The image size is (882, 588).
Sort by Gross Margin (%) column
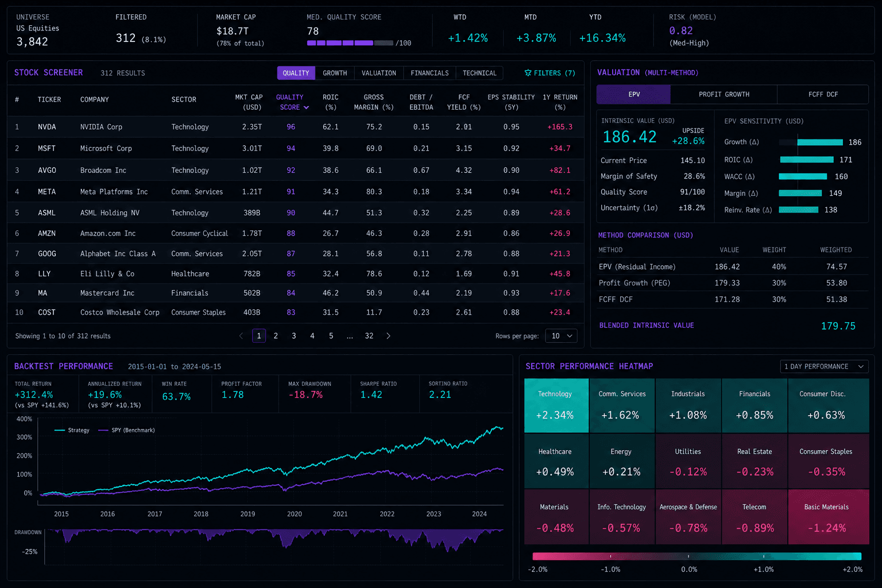click(x=374, y=102)
